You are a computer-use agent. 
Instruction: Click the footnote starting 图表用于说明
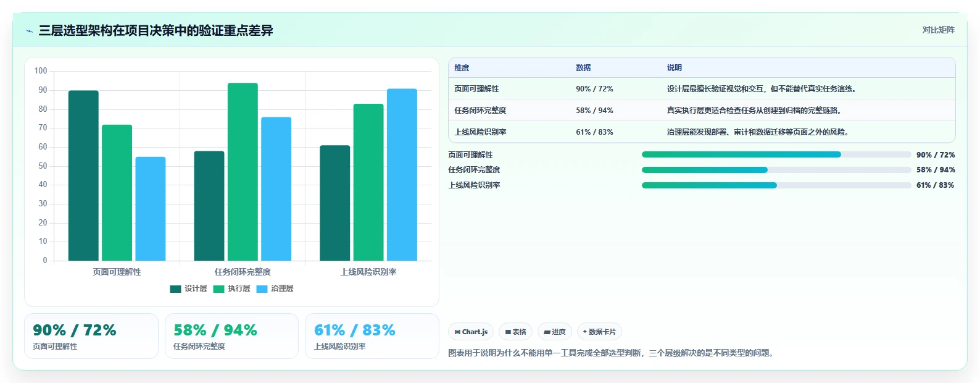[x=611, y=353]
